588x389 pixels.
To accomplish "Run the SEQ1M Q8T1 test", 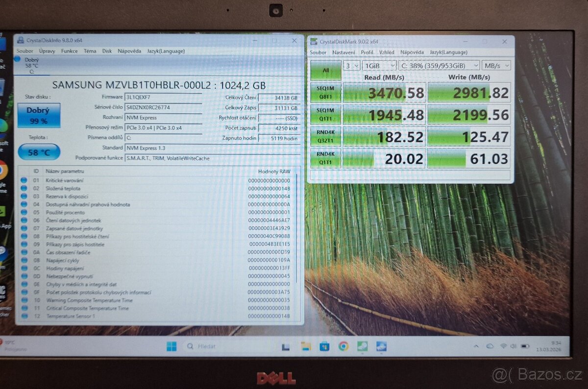I will 325,92.
